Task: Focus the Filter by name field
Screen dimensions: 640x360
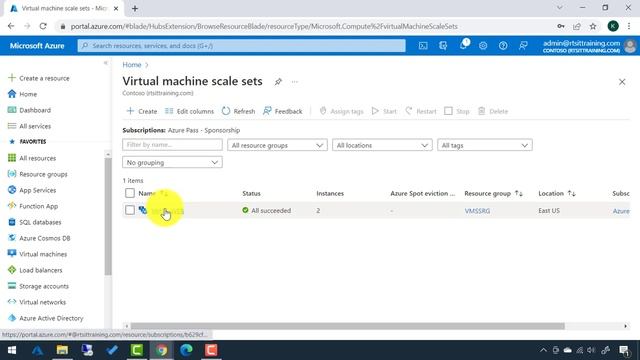Action: [x=172, y=145]
